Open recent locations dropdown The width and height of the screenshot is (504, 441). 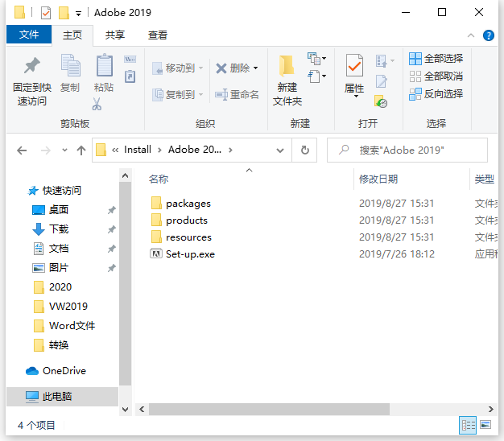click(x=64, y=150)
